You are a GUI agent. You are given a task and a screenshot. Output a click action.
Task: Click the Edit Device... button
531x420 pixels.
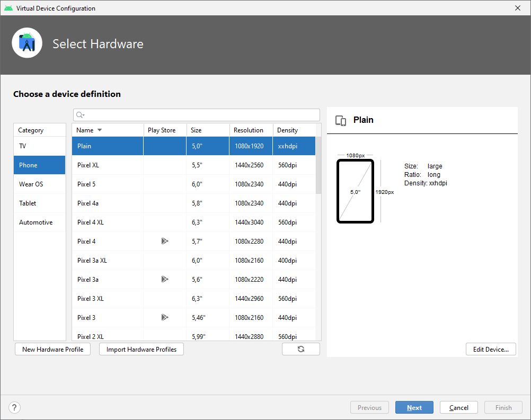tap(491, 349)
